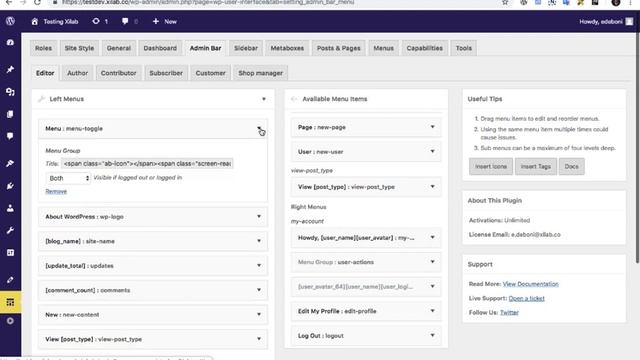Expand Log Out : logout item

[432, 336]
